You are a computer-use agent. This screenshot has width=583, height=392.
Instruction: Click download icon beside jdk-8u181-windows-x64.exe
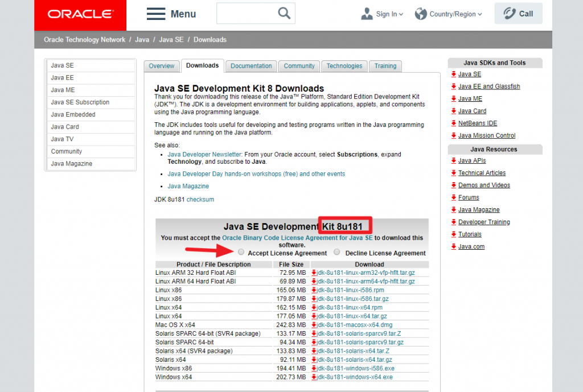(x=314, y=377)
